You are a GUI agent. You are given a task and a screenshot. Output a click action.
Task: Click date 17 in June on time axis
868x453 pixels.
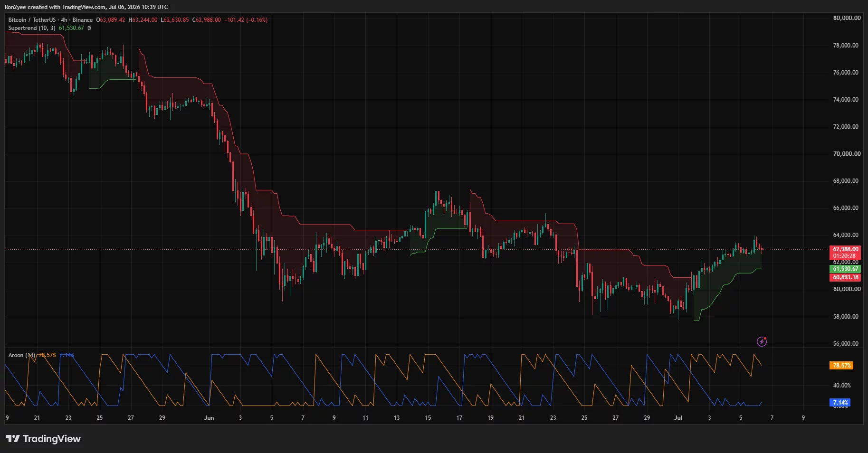click(459, 418)
